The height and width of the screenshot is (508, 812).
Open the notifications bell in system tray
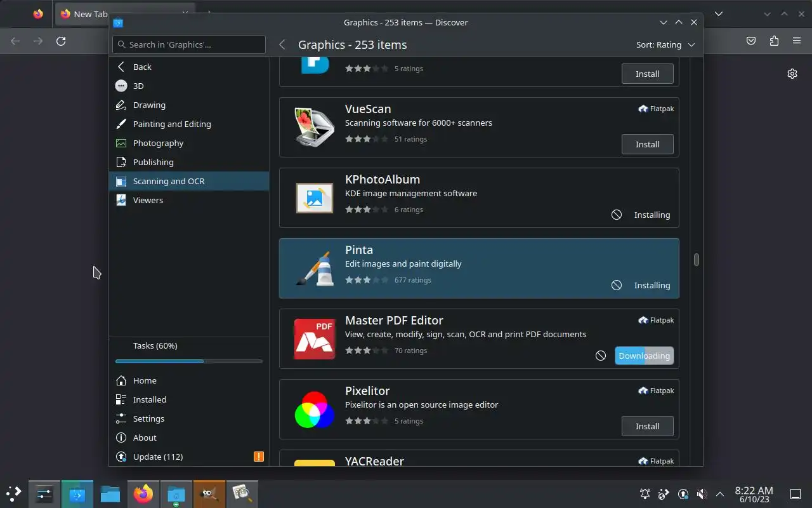coord(645,493)
